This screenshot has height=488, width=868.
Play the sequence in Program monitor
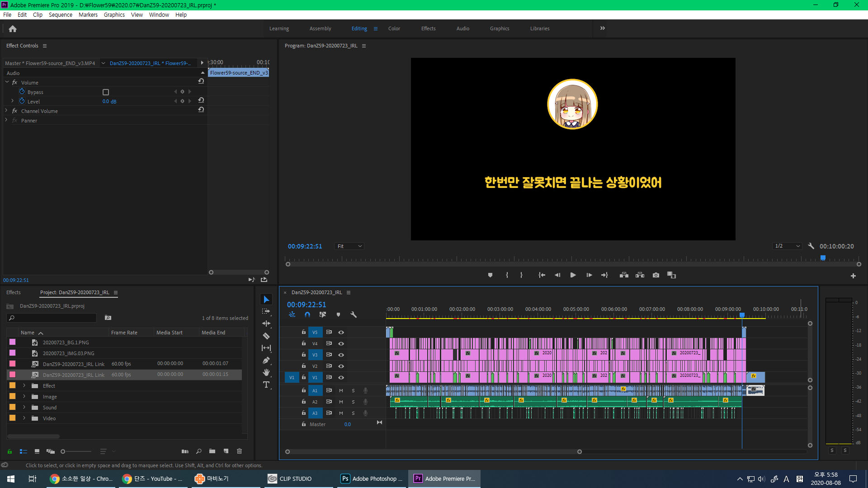point(573,275)
